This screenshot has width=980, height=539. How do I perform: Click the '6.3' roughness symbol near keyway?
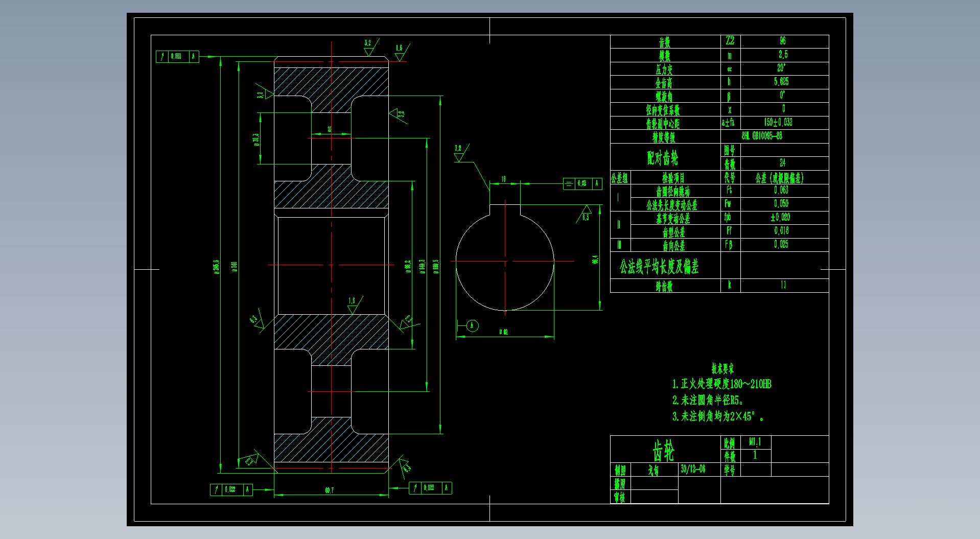pyautogui.click(x=585, y=214)
